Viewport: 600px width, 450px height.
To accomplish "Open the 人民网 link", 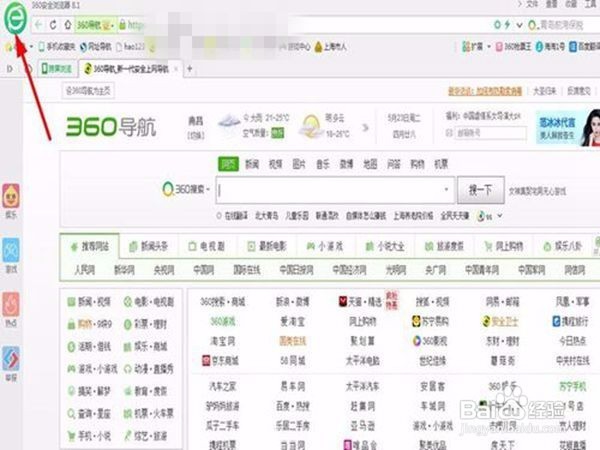I will (x=85, y=270).
